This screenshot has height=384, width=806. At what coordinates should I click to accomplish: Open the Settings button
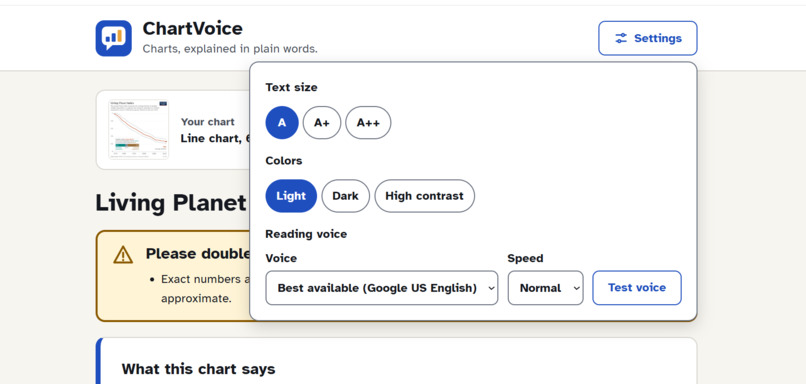tap(648, 38)
